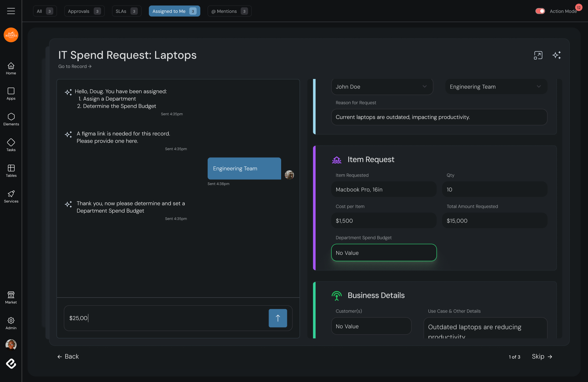Image resolution: width=588 pixels, height=382 pixels.
Task: Open the Market section
Action: [11, 298]
